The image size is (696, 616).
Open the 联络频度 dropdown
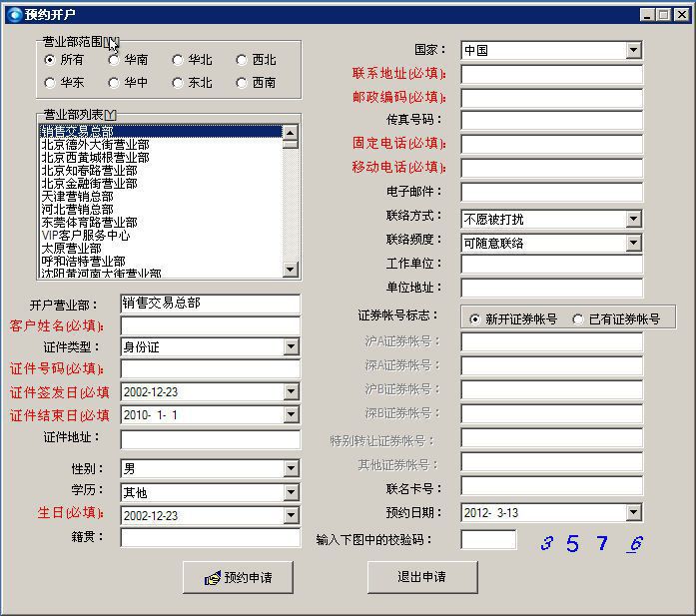tap(634, 243)
